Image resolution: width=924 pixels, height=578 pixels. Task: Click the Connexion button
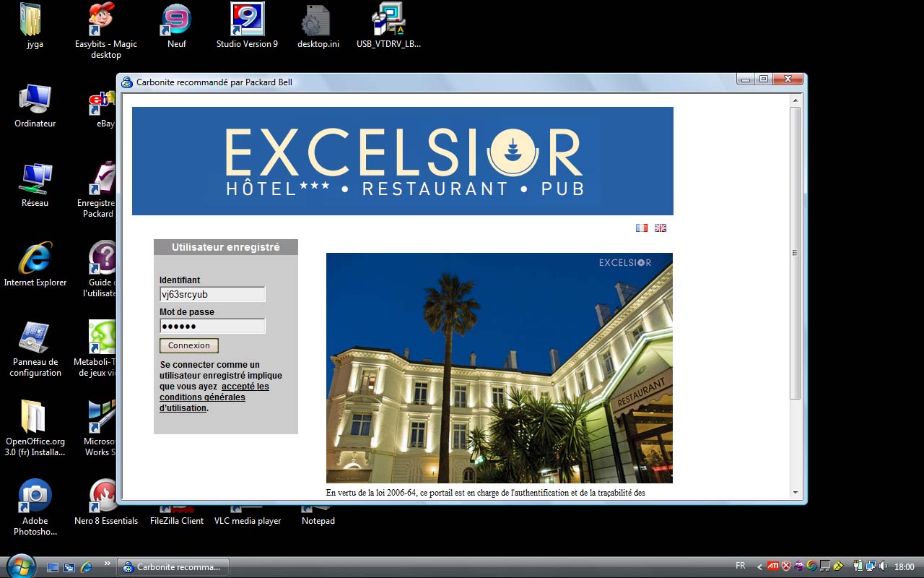click(189, 345)
